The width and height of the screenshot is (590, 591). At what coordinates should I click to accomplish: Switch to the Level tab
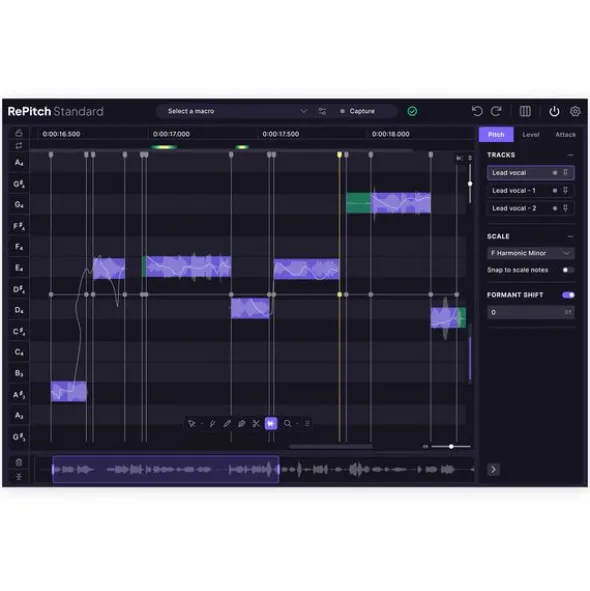click(531, 135)
